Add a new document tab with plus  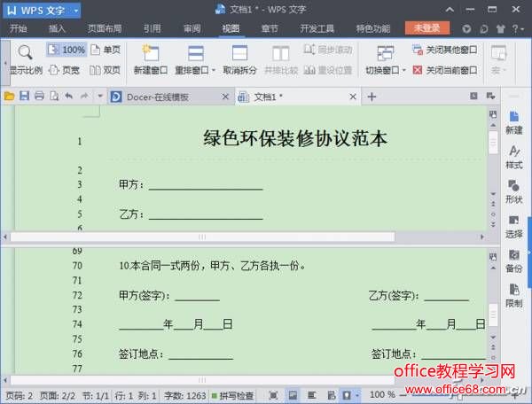[372, 97]
